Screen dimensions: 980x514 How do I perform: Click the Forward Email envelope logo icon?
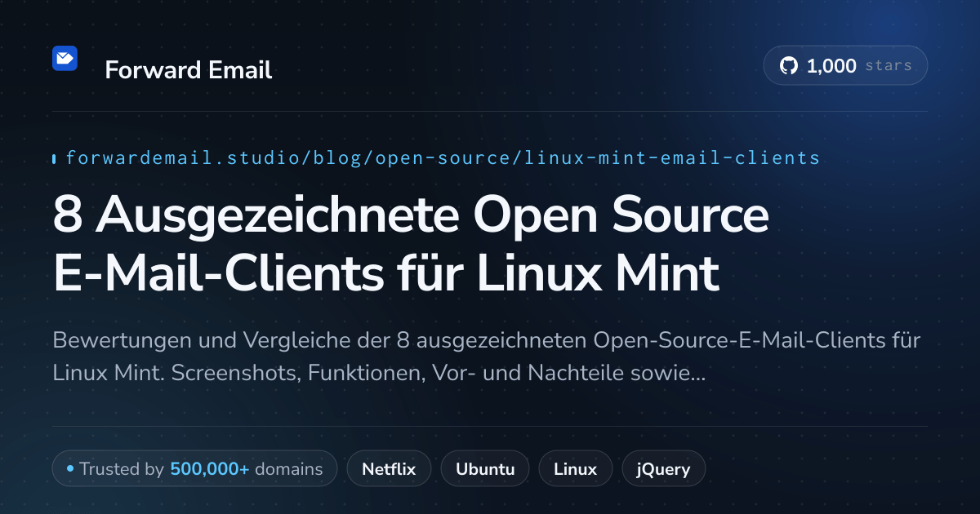(65, 58)
